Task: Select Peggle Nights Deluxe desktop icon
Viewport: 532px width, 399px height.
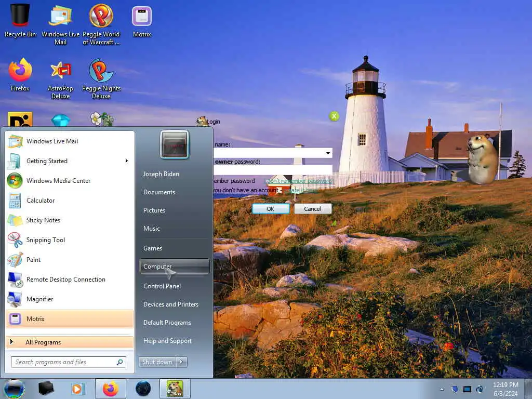Action: (101, 79)
